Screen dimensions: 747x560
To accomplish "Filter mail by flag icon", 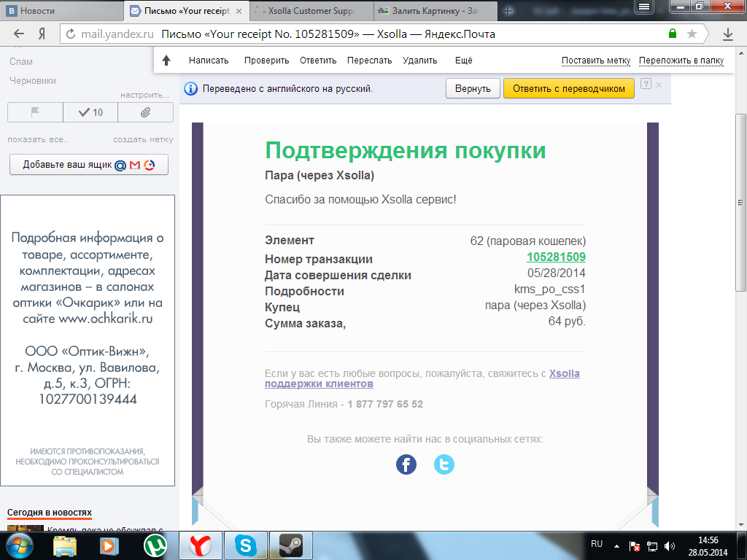I will pyautogui.click(x=35, y=112).
